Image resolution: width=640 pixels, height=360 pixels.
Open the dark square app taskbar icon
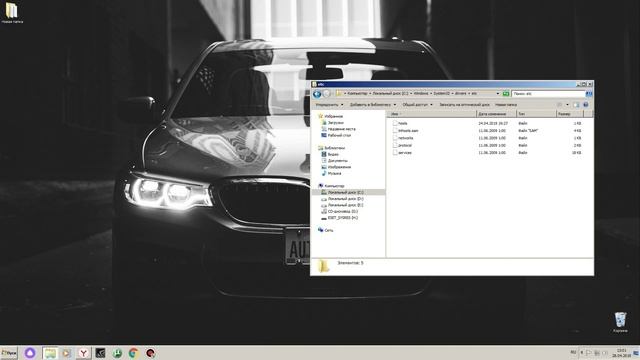(x=100, y=353)
